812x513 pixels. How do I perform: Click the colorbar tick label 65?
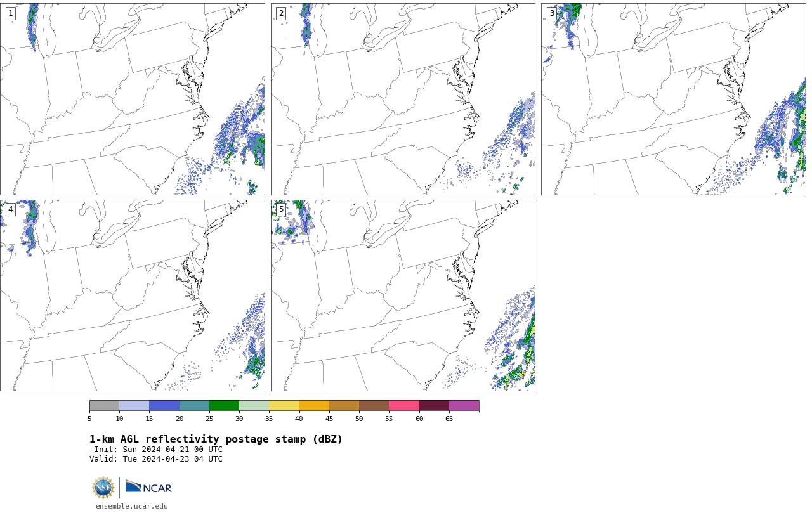pyautogui.click(x=449, y=419)
